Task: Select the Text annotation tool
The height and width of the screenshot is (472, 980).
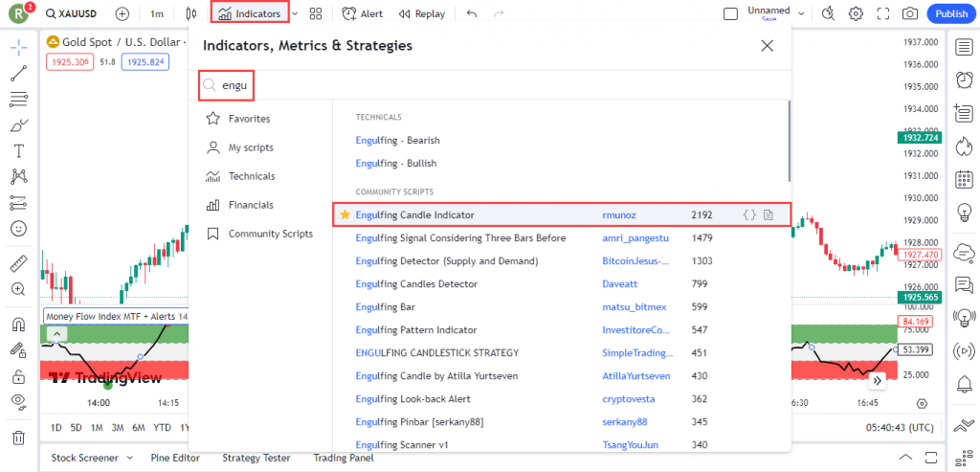Action: coord(19,150)
